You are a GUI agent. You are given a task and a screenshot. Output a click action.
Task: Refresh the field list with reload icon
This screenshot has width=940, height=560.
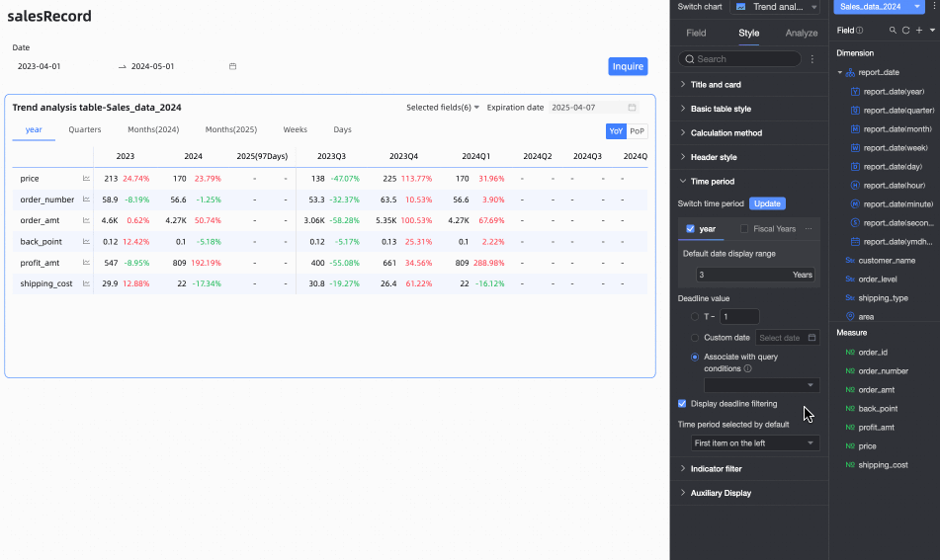click(905, 31)
